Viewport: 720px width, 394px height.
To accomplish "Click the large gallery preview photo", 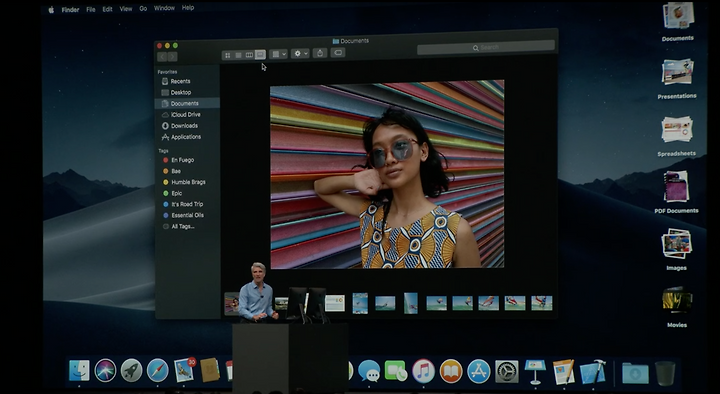I will [387, 174].
